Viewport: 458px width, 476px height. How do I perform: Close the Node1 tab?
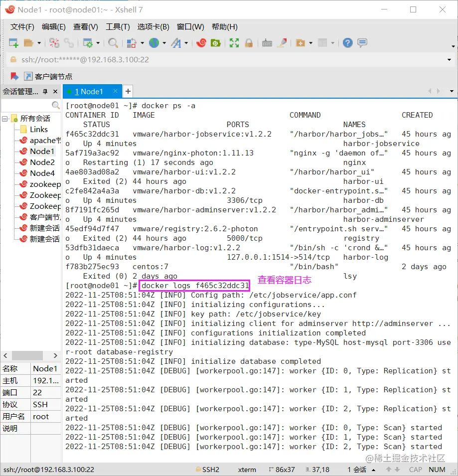tap(115, 91)
